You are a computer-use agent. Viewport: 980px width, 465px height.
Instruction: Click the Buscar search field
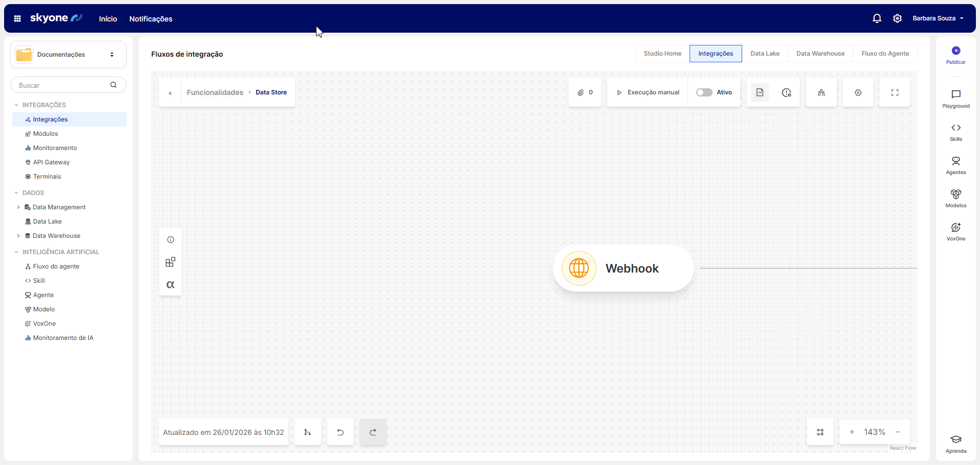point(62,85)
